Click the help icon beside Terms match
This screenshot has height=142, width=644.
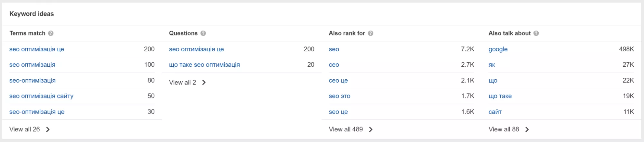pos(51,33)
